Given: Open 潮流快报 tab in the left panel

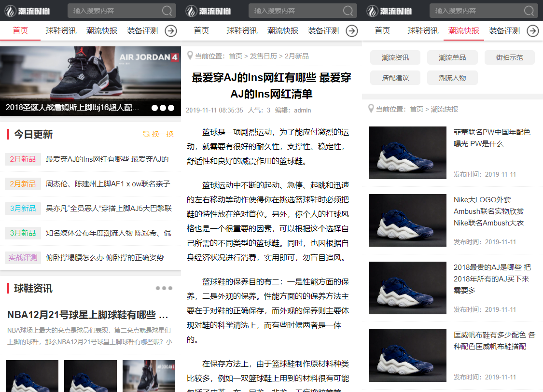Looking at the screenshot, I should click(101, 31).
